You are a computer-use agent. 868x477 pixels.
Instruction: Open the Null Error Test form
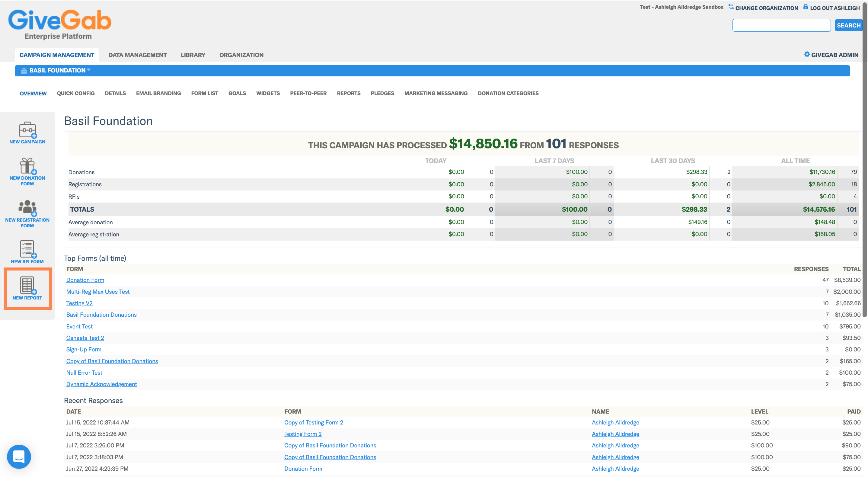(84, 373)
